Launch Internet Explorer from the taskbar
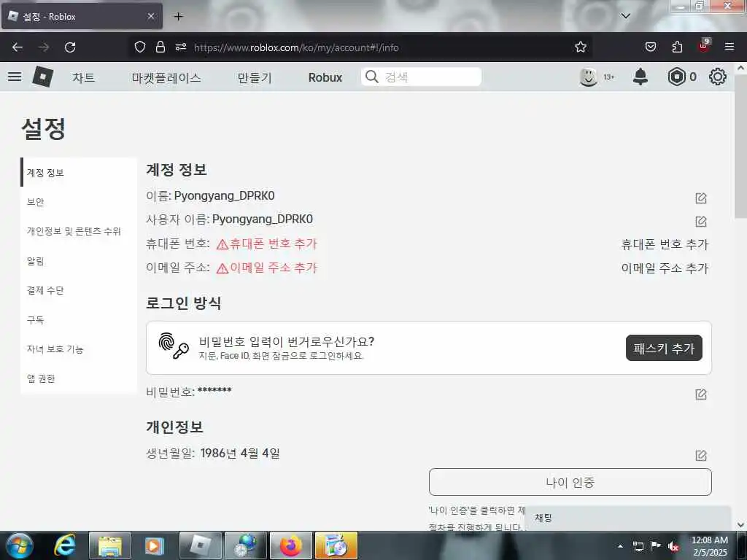 [64, 545]
